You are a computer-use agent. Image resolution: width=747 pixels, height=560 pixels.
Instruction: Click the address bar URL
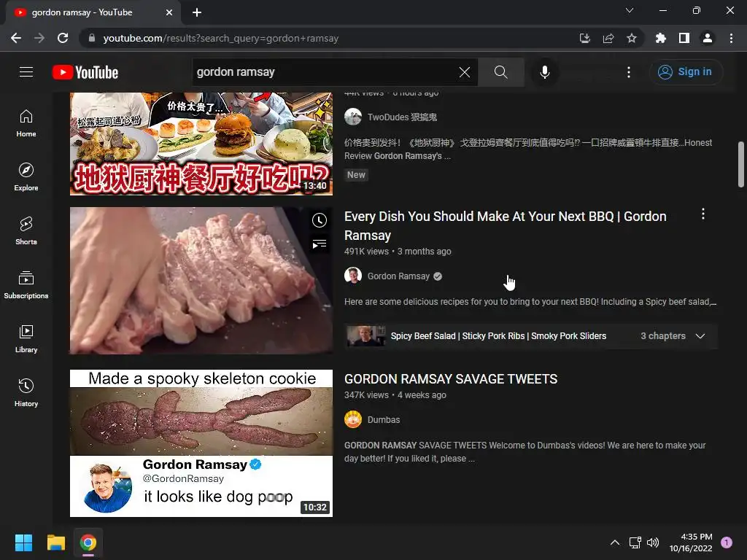[220, 38]
